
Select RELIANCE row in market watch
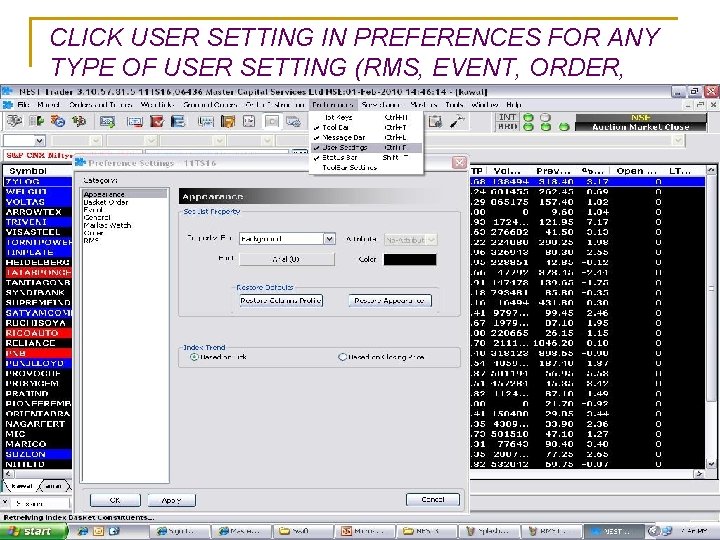tap(38, 343)
